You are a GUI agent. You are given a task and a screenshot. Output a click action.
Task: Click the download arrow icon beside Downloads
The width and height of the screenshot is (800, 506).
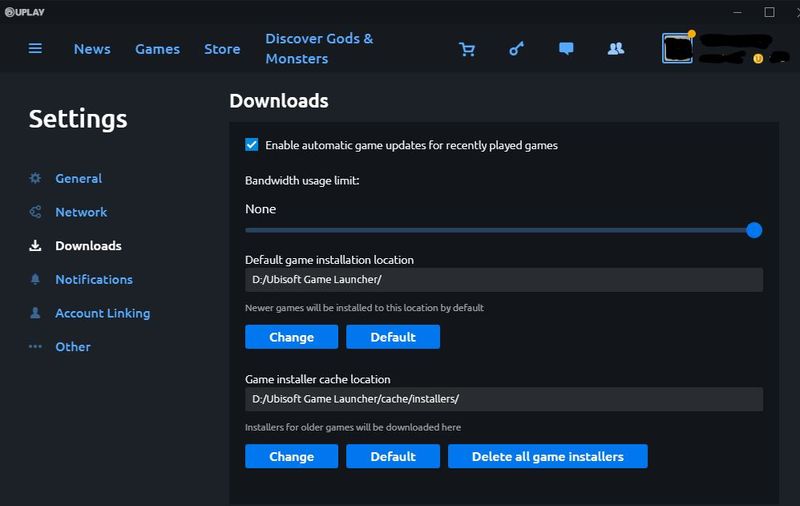[x=35, y=245]
